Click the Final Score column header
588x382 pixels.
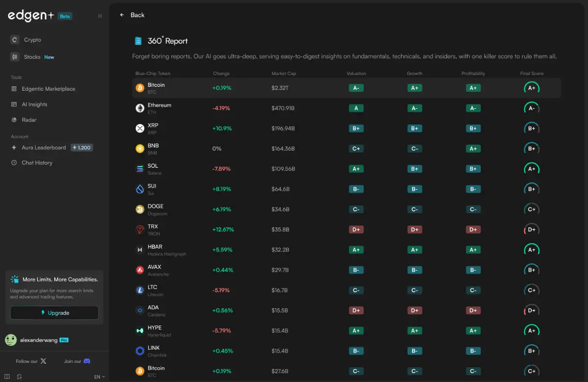[532, 74]
